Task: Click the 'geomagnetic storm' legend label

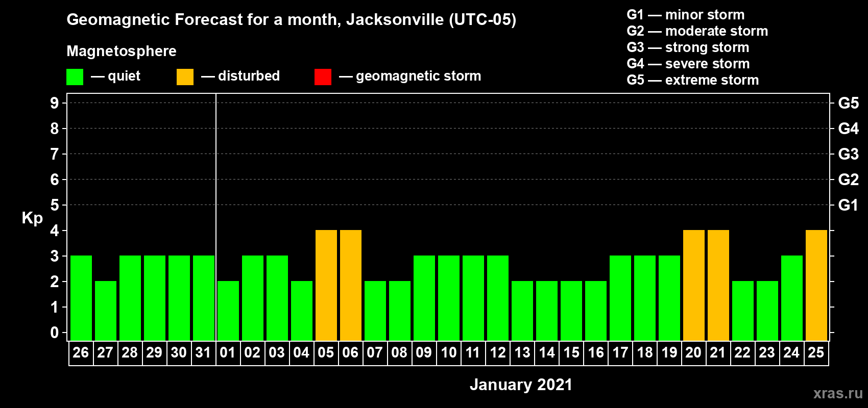Action: (x=418, y=76)
